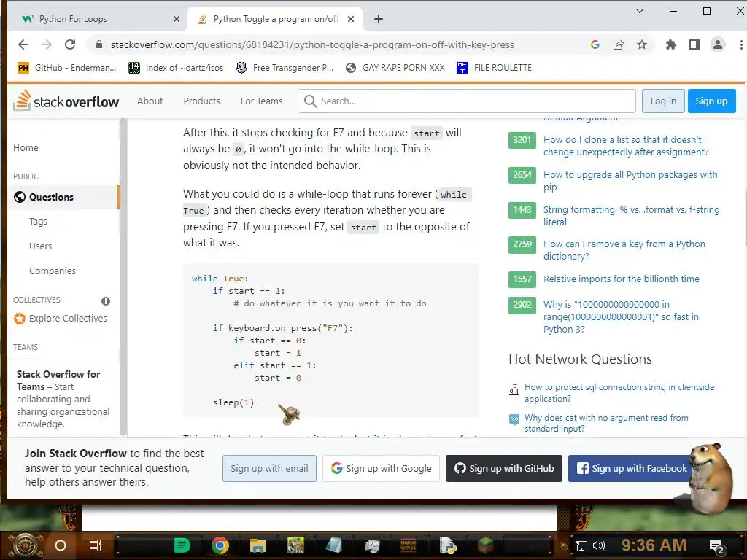Open the Chrome extensions puzzle icon
Image resolution: width=747 pixels, height=560 pixels.
671,44
